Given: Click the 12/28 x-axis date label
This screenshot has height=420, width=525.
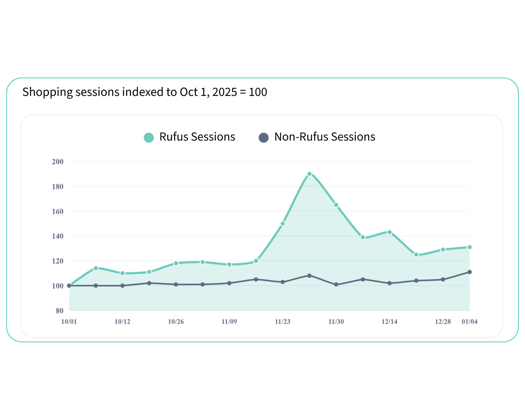Looking at the screenshot, I should point(443,322).
